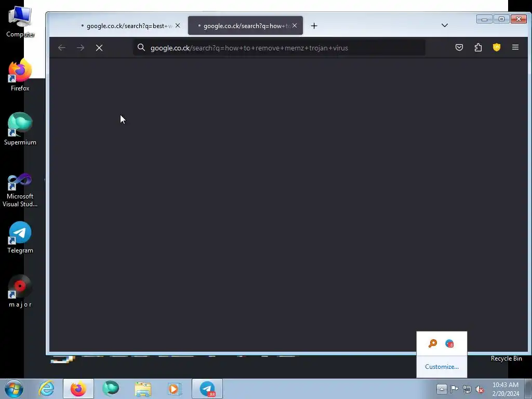The height and width of the screenshot is (399, 532).
Task: Open the Supermium desktop shortcut
Action: [20, 129]
